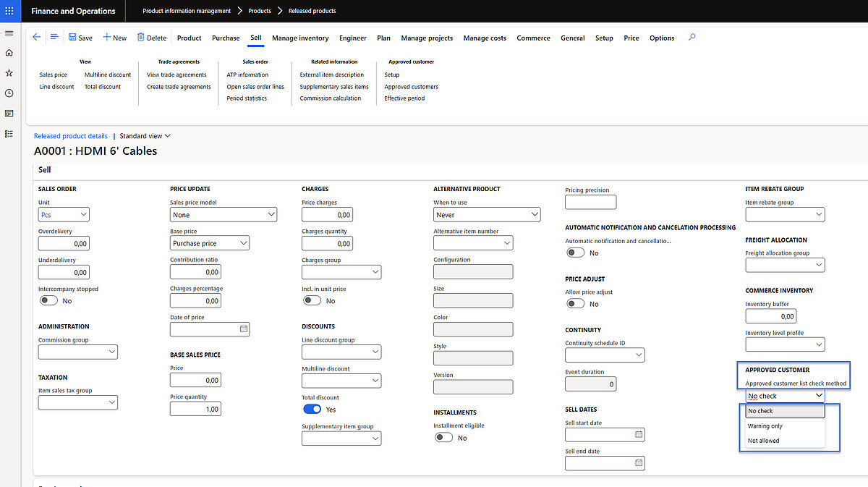Switch to the Purchase tab
Image resolution: width=868 pixels, height=487 pixels.
coord(226,38)
